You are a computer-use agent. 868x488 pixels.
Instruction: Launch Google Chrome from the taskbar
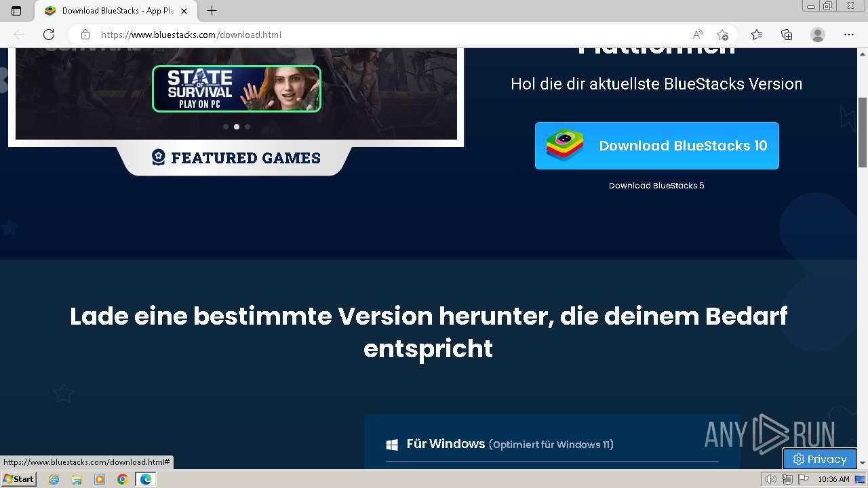click(x=122, y=479)
